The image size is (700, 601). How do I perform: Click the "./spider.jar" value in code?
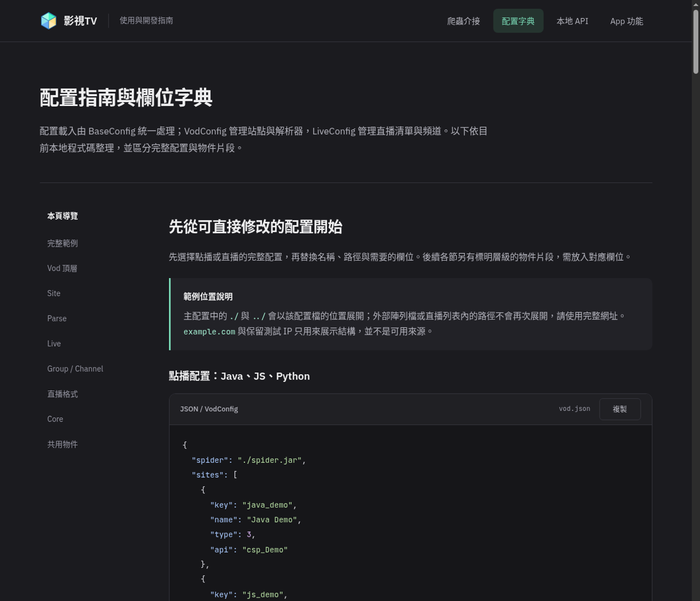[269, 460]
